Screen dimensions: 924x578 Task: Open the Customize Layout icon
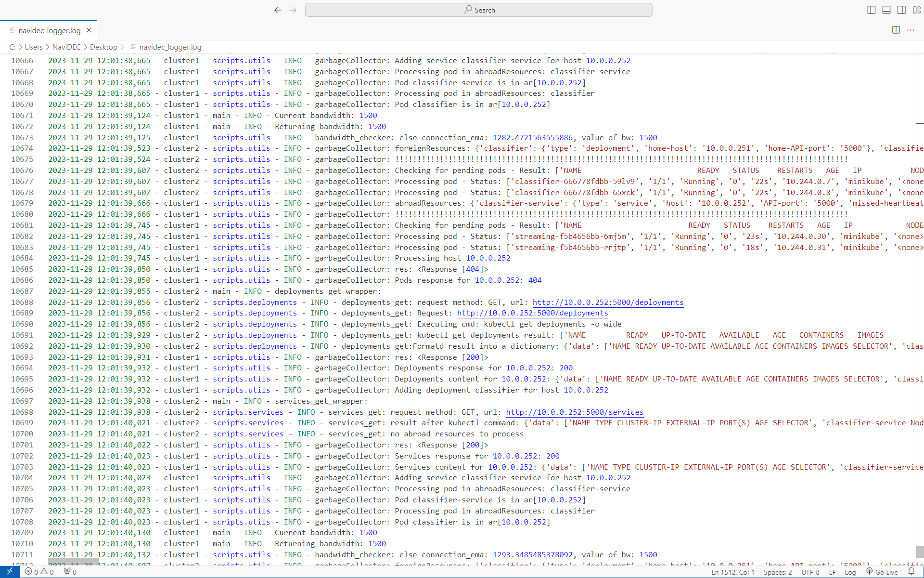(x=916, y=10)
